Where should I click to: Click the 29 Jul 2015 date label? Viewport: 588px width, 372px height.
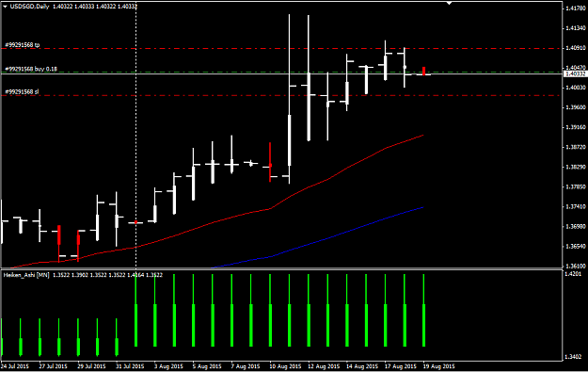(91, 366)
